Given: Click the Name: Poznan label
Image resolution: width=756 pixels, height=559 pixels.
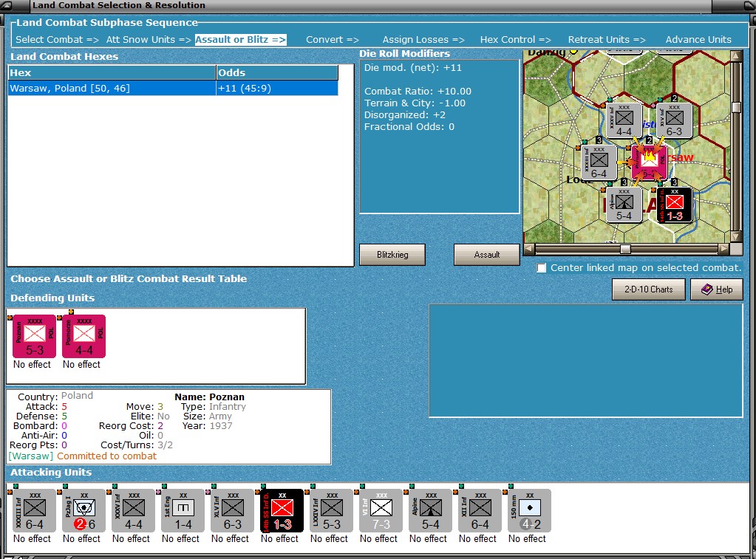Looking at the screenshot, I should 209,397.
